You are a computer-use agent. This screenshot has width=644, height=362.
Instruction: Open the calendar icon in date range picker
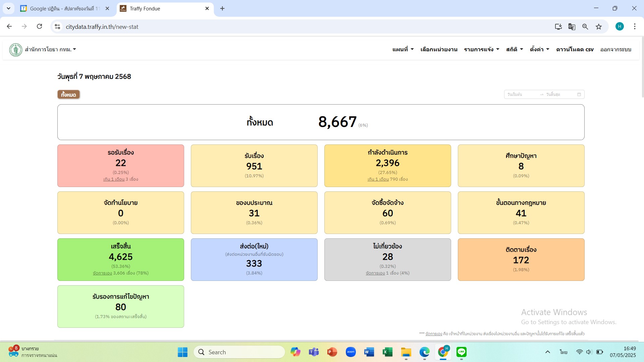point(579,95)
